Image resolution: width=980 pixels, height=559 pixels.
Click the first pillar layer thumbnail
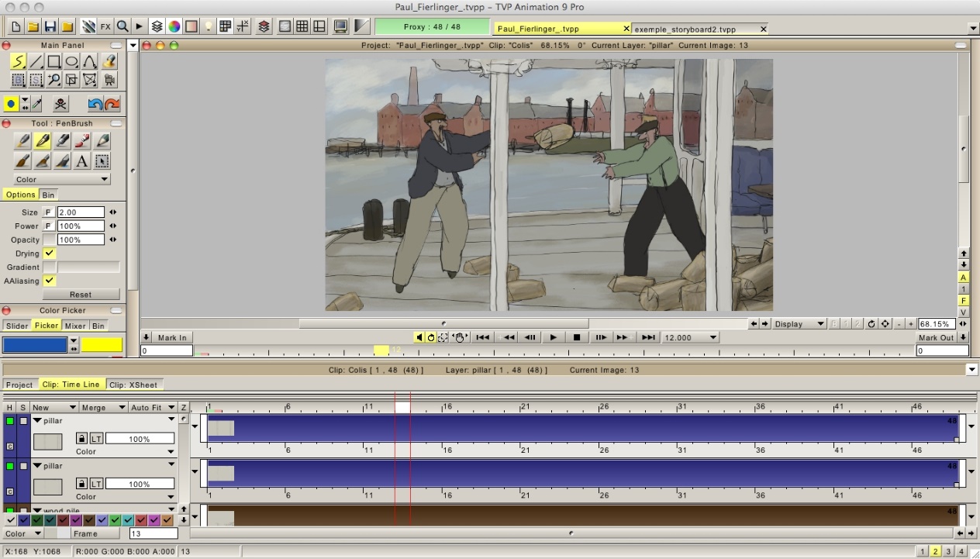coord(48,441)
